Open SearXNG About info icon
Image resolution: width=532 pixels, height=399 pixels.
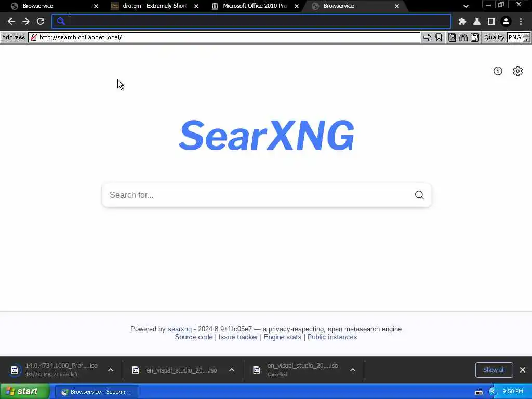click(498, 71)
